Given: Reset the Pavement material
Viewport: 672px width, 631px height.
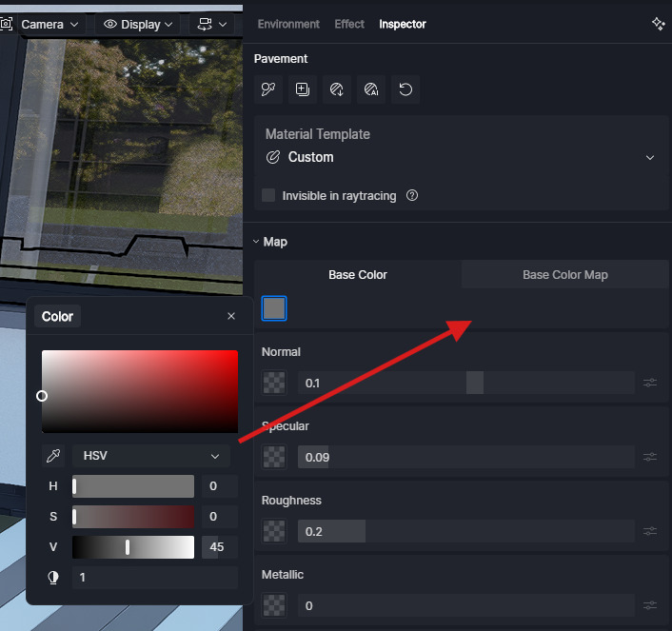Looking at the screenshot, I should click(x=405, y=89).
